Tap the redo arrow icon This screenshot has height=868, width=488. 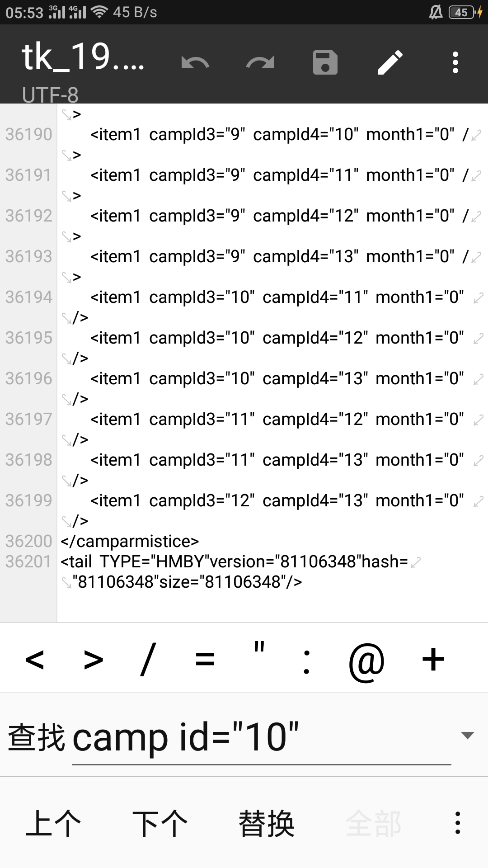point(260,62)
